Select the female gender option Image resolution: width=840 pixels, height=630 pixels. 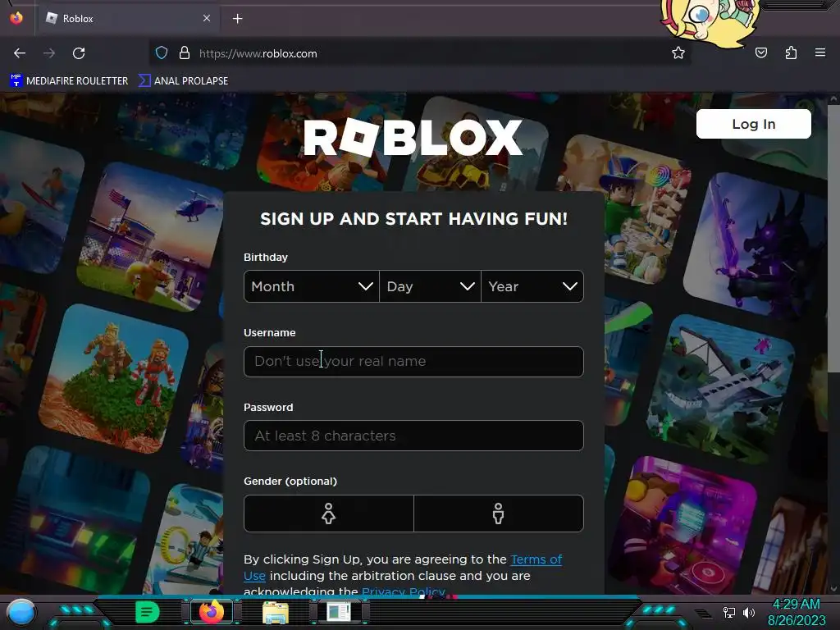328,514
